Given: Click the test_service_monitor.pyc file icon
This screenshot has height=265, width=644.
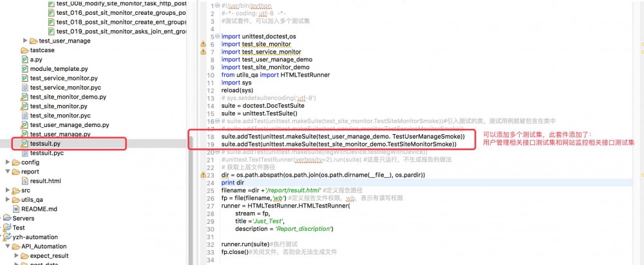Looking at the screenshot, I should pyautogui.click(x=24, y=87).
